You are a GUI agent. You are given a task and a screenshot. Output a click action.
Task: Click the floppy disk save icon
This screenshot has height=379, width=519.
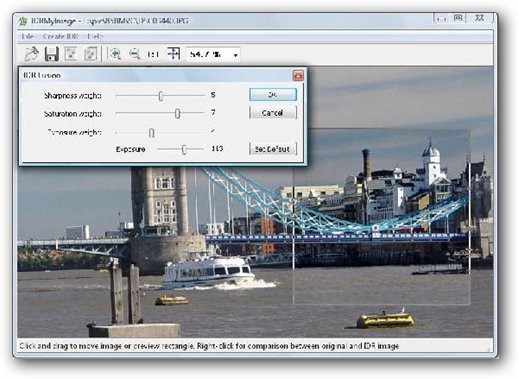coord(52,54)
